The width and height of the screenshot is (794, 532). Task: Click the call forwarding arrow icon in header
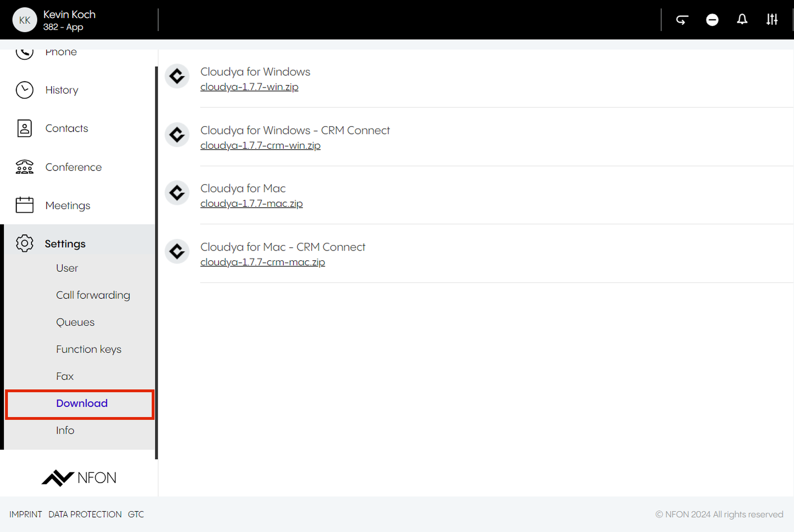point(682,19)
